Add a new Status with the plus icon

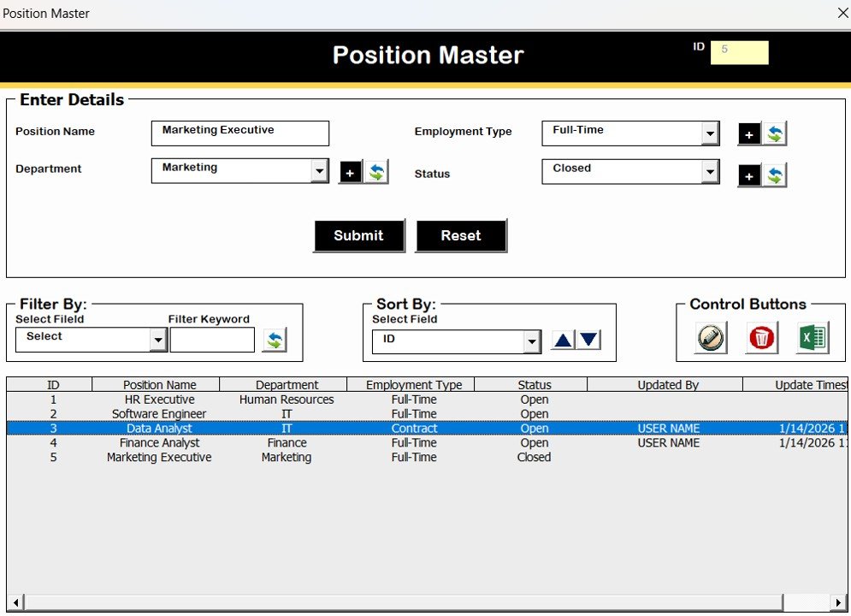750,175
